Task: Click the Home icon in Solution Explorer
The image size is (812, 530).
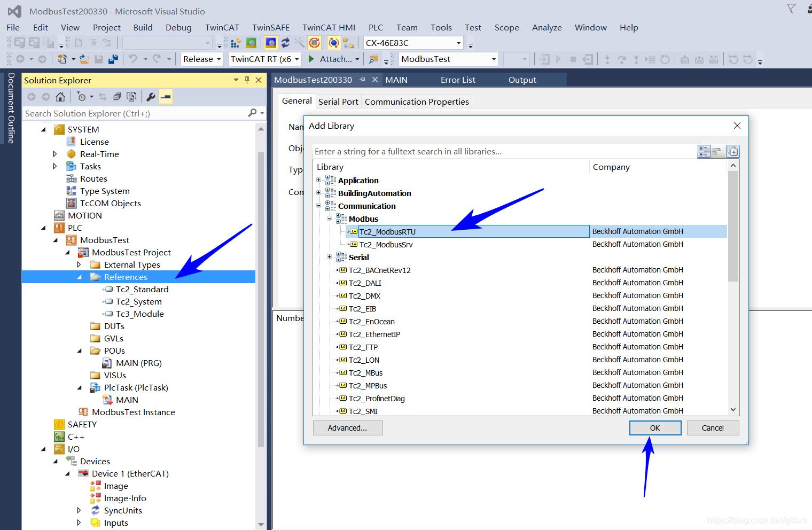Action: coord(60,97)
